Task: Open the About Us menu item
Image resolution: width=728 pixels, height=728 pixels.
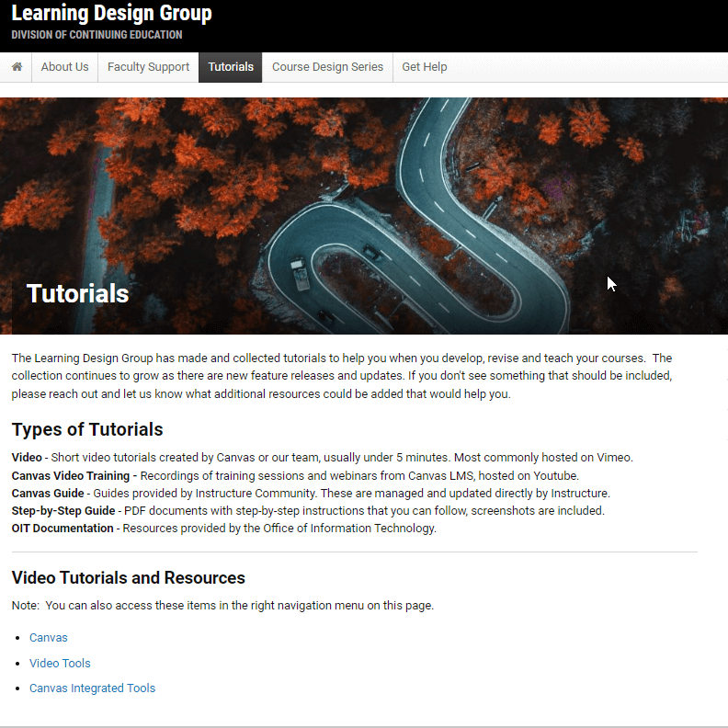Action: 64,67
